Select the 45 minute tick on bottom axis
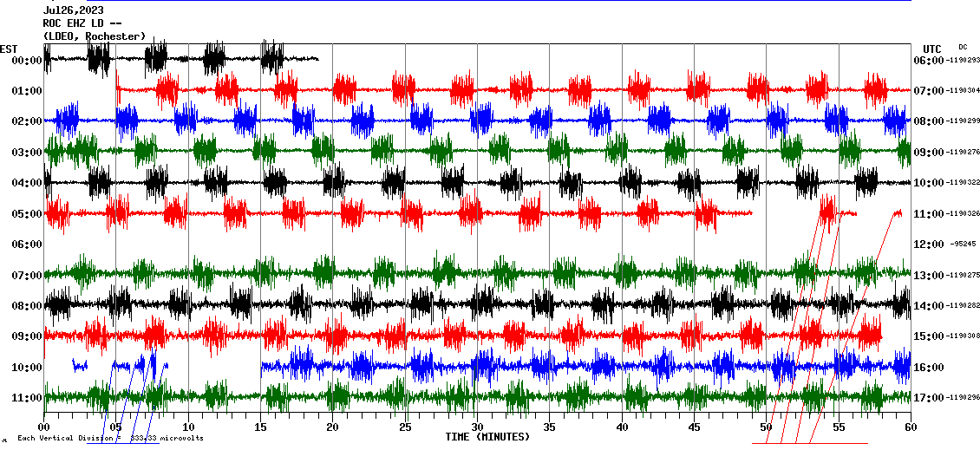This screenshot has width=980, height=450. point(693,427)
